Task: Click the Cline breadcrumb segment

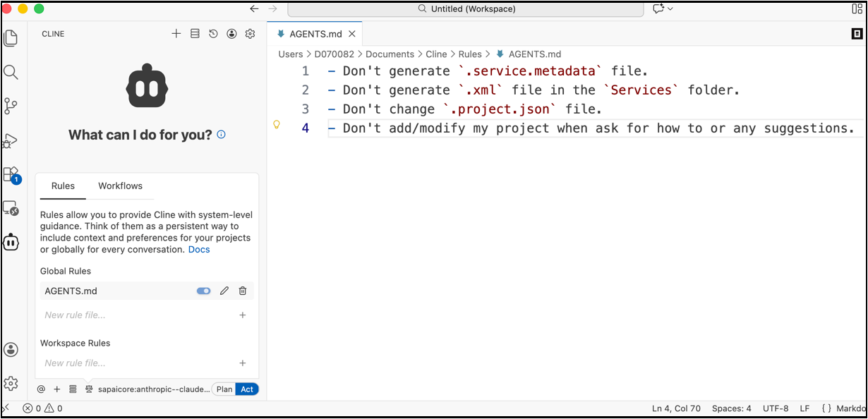Action: [436, 54]
